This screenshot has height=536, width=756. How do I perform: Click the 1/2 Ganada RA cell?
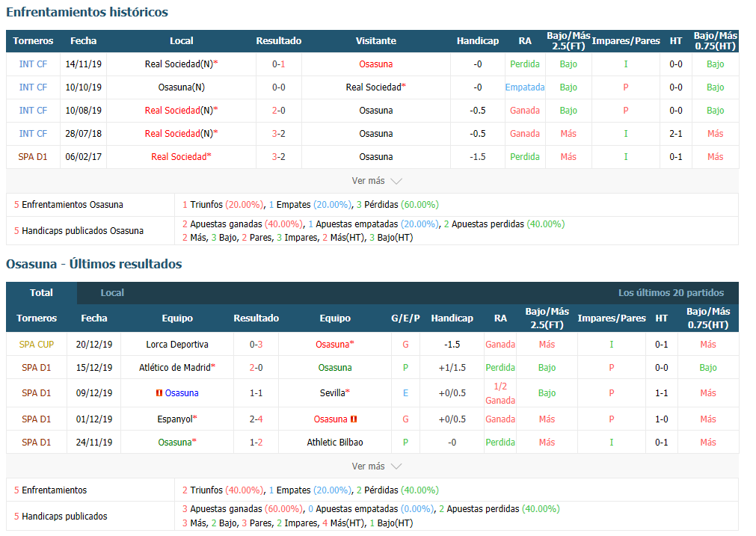pos(500,392)
